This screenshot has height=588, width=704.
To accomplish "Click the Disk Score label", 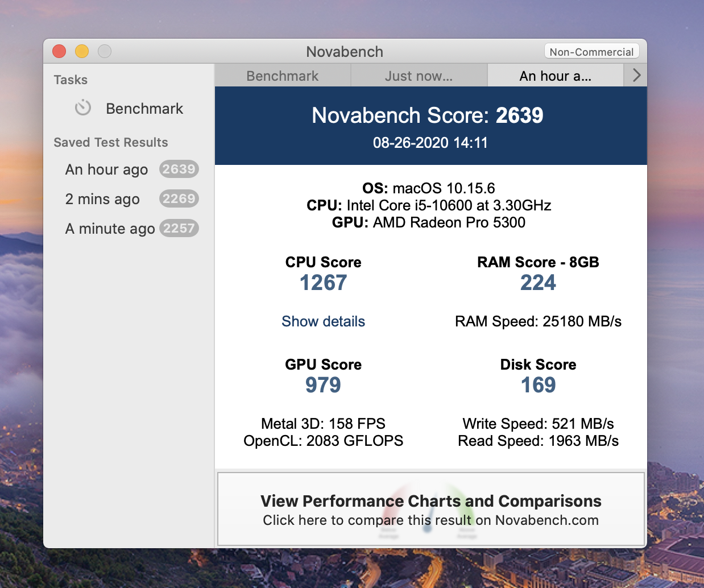I will (538, 365).
